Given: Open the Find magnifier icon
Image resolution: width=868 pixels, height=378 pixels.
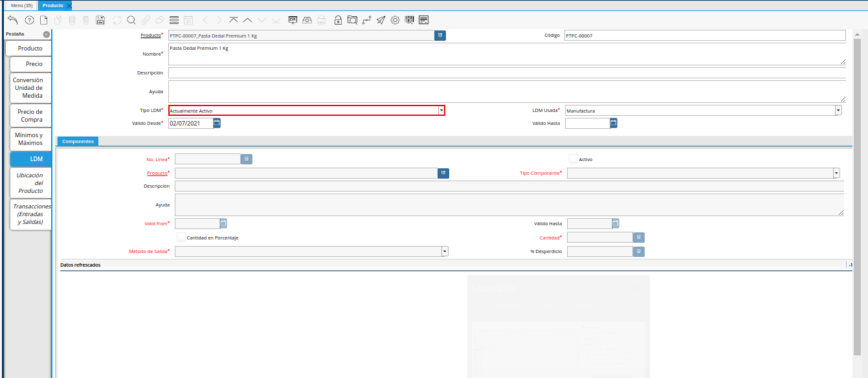Looking at the screenshot, I should (x=131, y=20).
